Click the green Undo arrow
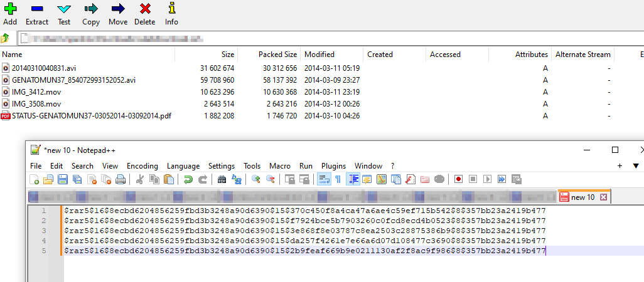Viewport: 644px width, 282px height. coord(188,179)
